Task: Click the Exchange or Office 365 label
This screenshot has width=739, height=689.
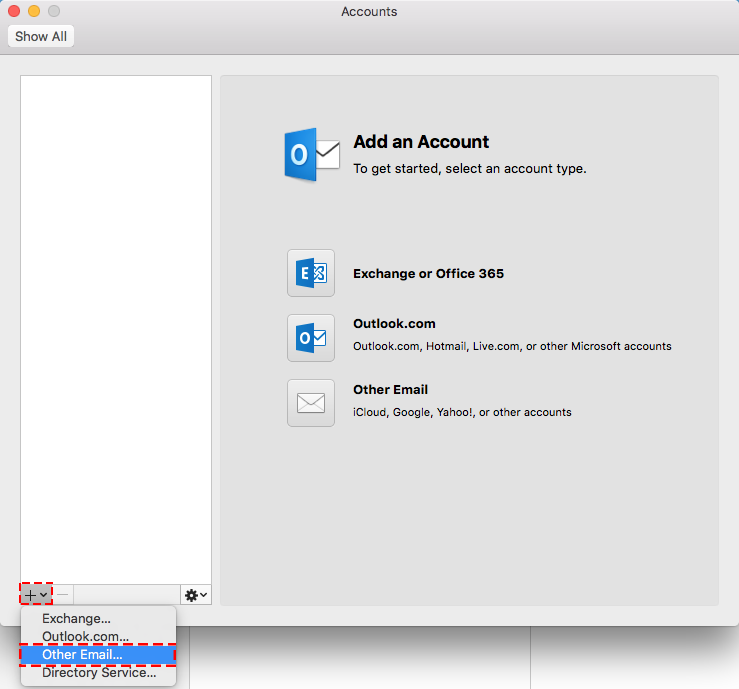Action: [428, 273]
